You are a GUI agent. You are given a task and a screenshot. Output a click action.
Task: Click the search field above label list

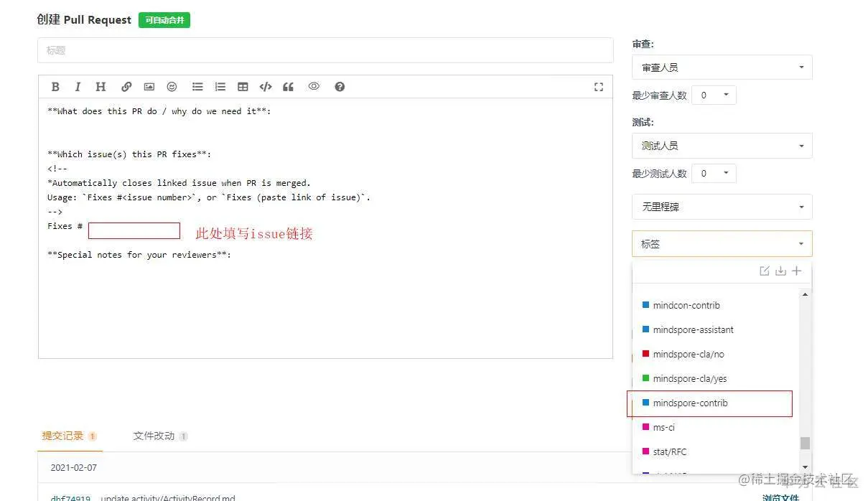point(694,271)
